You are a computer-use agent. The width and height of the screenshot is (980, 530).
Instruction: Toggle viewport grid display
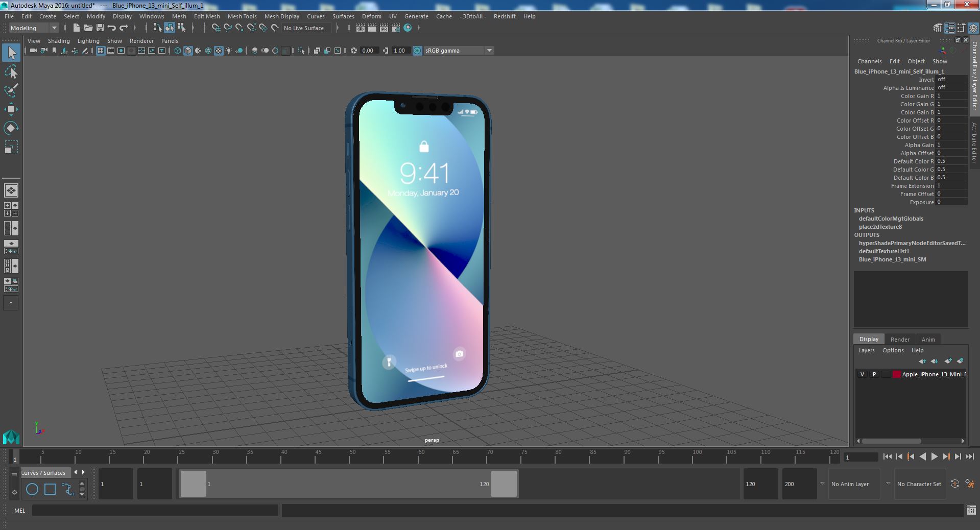[x=101, y=51]
